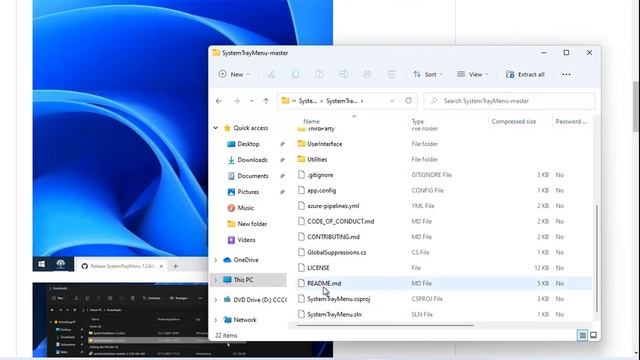
Task: Click the Cut scissors icon
Action: pyautogui.click(x=271, y=74)
